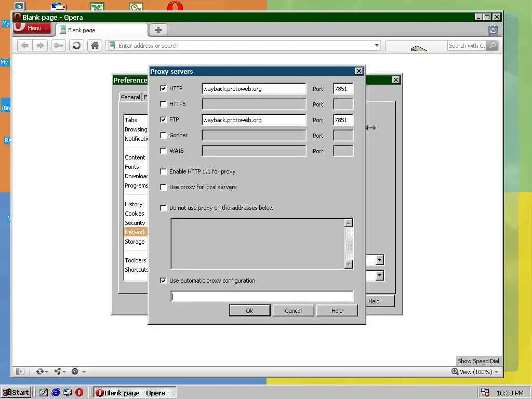Launch Internet Explorer from quick launch

tap(56, 393)
